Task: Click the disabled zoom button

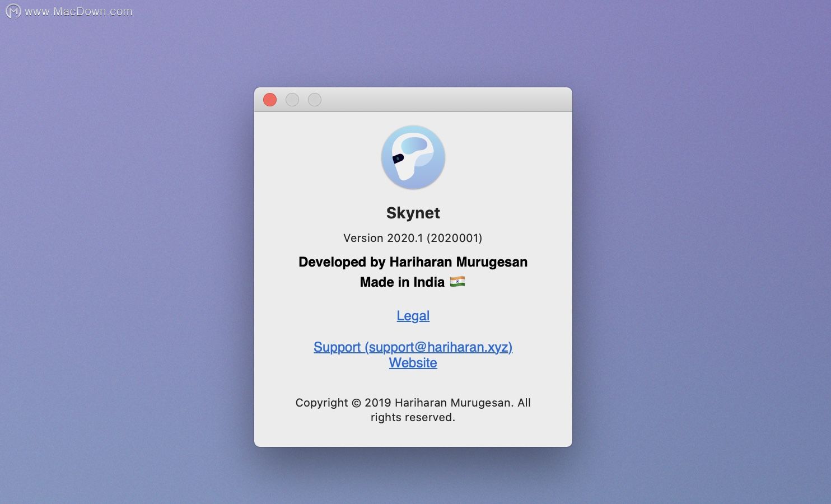Action: [x=315, y=100]
